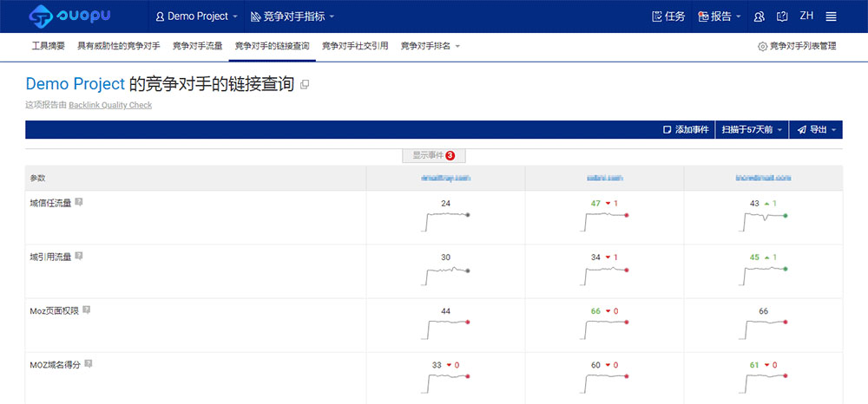Screen dimensions: 868x404
Task: Click the Demo Project title link
Action: (76, 84)
